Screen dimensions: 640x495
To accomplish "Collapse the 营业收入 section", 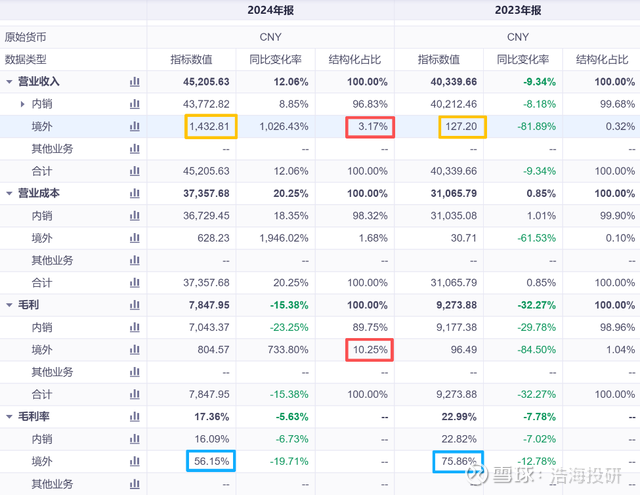I will click(x=10, y=81).
